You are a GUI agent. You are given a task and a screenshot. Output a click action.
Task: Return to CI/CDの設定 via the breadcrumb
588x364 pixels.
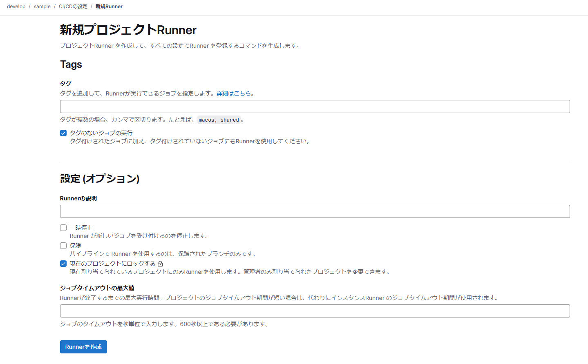(73, 6)
